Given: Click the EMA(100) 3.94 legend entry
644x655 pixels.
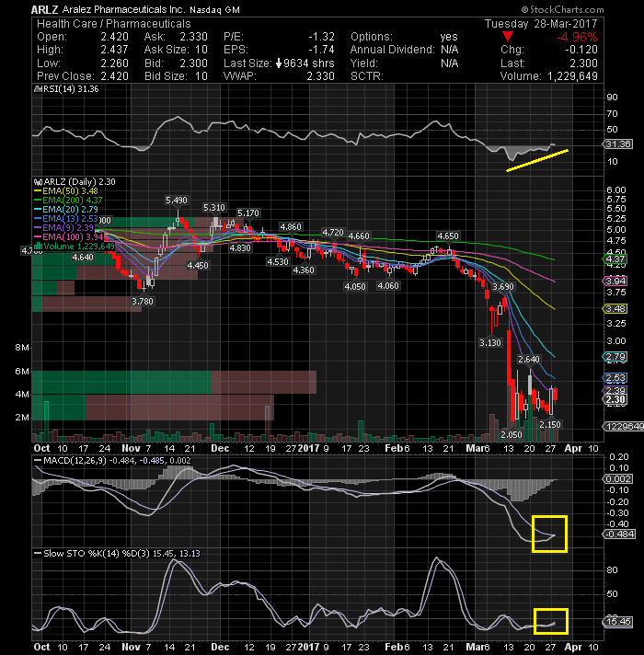Looking at the screenshot, I should click(68, 236).
